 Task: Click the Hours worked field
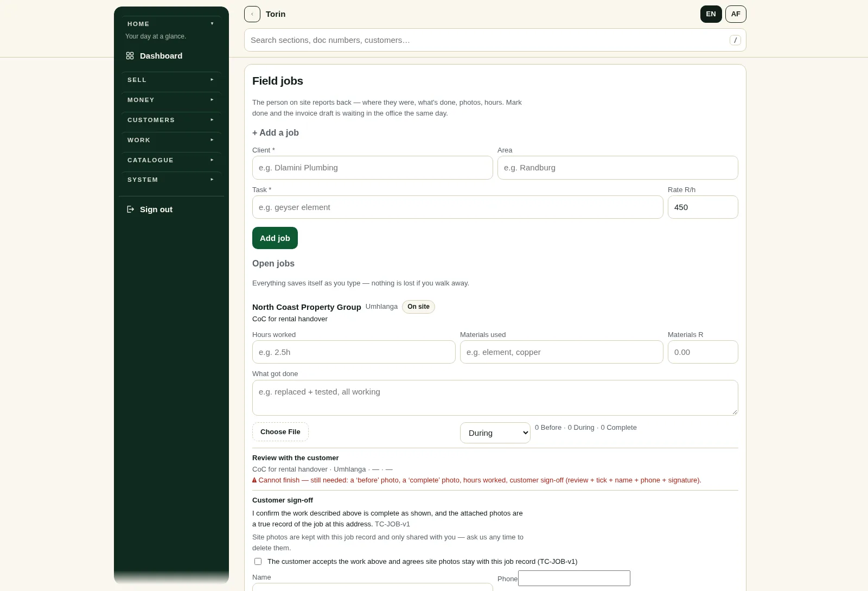tap(354, 352)
